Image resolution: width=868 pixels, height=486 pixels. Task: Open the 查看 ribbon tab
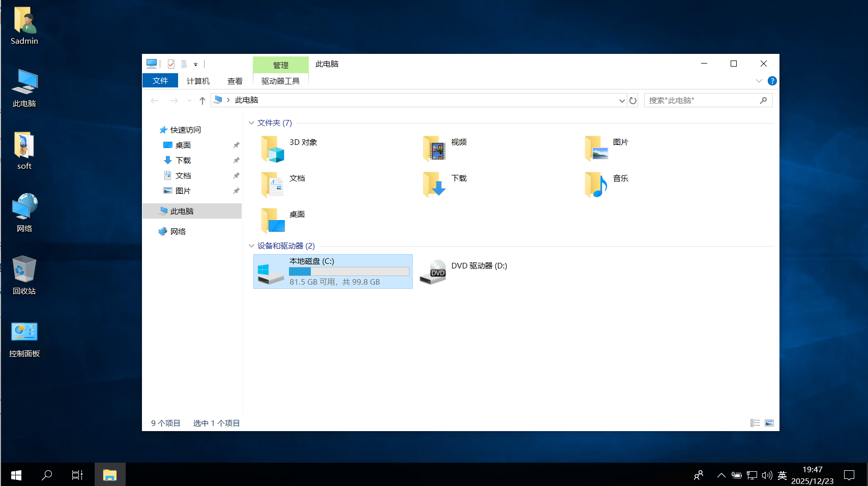235,81
